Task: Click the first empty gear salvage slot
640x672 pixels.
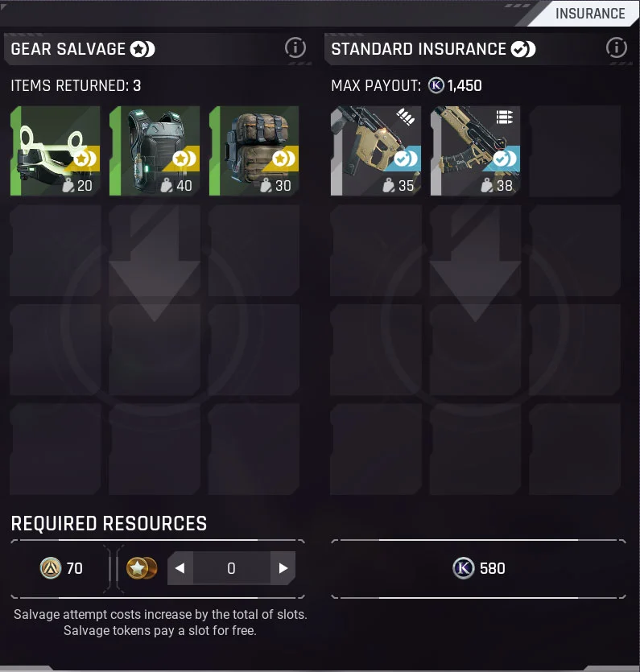Action: point(56,250)
